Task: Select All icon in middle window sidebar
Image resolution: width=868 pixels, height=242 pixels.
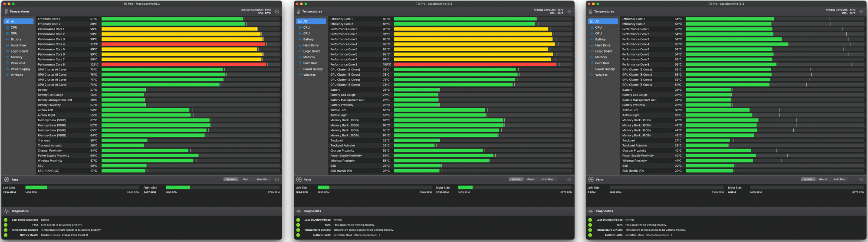Action: point(300,21)
